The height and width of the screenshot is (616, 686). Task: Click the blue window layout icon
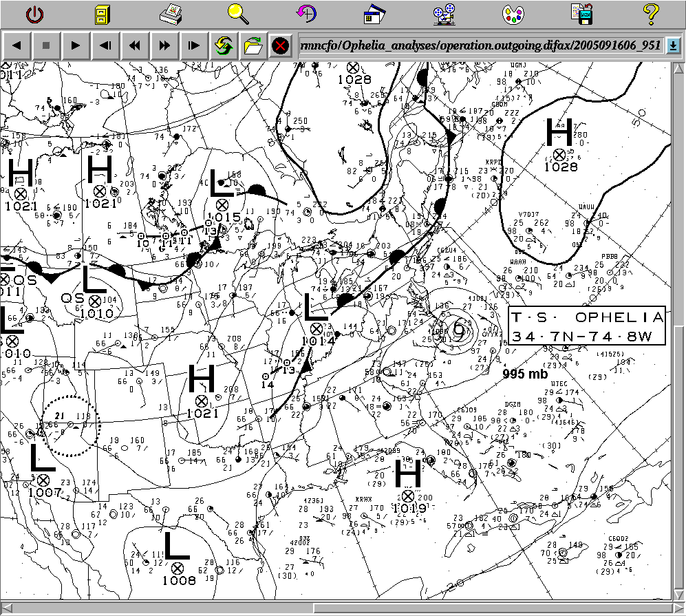tap(375, 13)
